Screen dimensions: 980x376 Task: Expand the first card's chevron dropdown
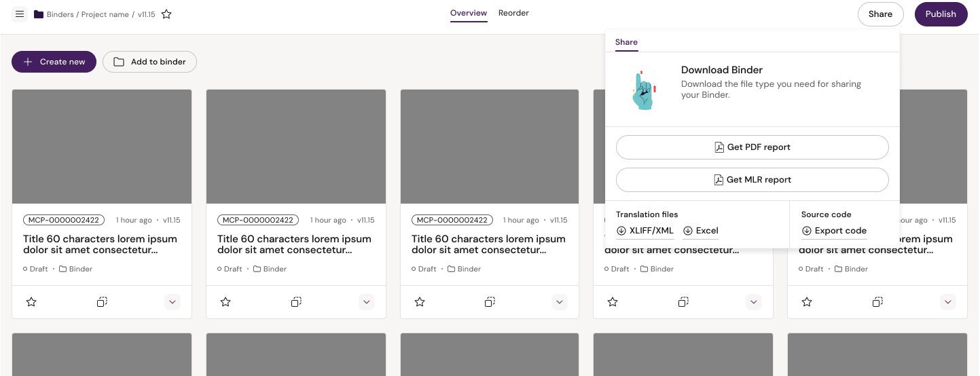[x=173, y=302]
